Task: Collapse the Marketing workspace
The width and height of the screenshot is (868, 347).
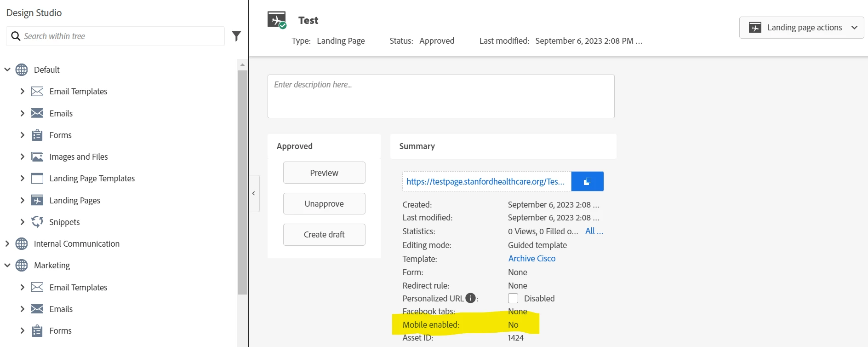Action: click(7, 265)
